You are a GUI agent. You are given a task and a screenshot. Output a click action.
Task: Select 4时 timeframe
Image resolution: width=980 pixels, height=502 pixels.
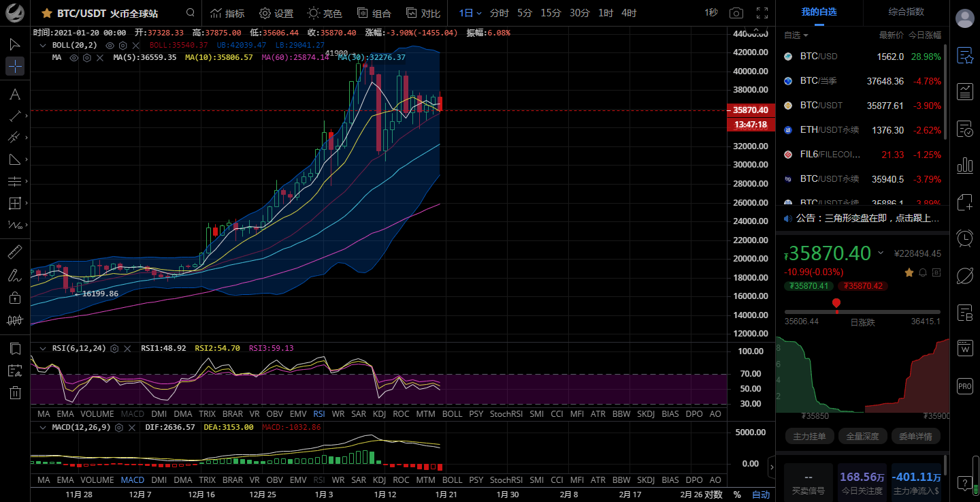pos(629,13)
